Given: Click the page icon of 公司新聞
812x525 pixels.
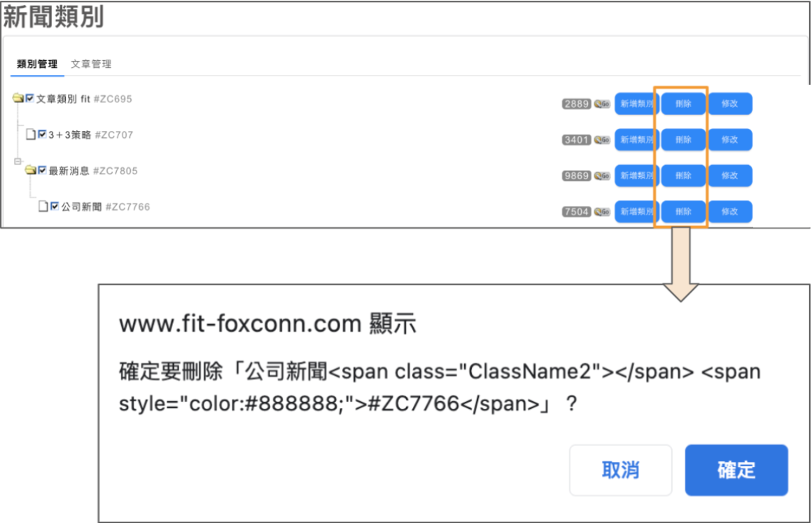Looking at the screenshot, I should tap(43, 206).
